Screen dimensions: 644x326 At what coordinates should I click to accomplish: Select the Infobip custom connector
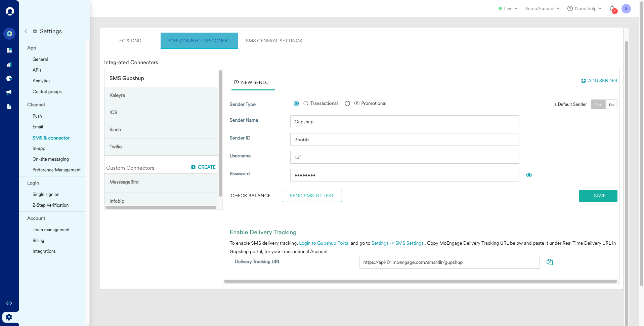(x=161, y=199)
